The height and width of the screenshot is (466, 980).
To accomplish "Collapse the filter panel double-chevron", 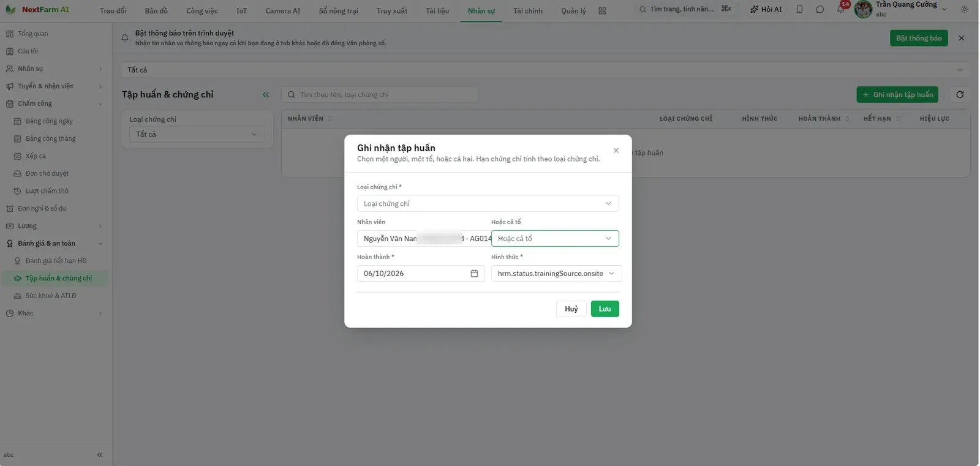I will point(266,94).
